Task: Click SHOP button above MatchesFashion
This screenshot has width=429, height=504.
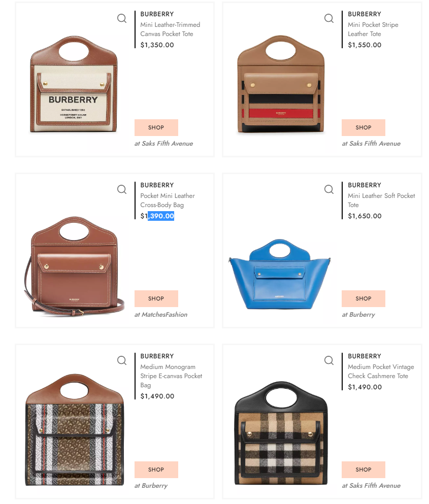Action: [x=156, y=298]
